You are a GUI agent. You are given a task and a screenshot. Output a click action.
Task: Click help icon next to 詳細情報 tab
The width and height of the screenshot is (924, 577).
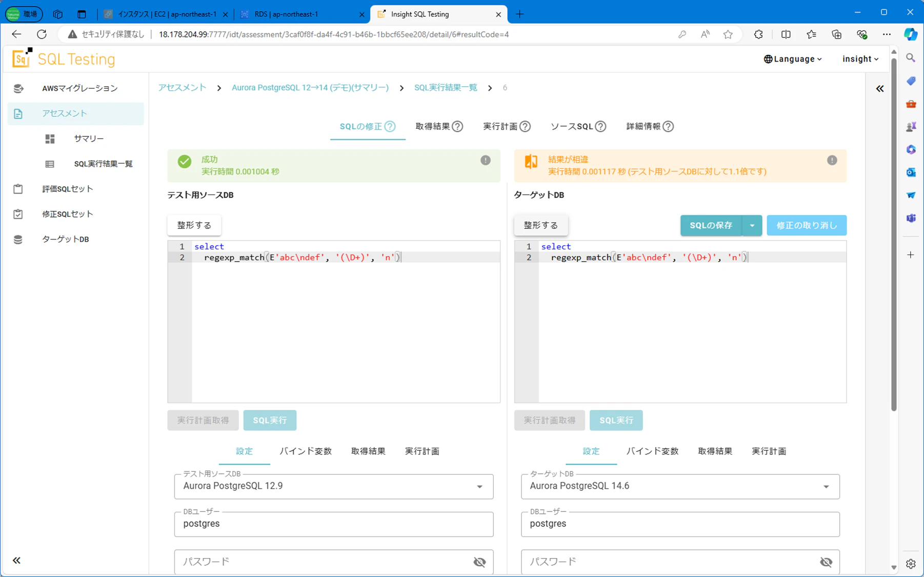point(668,126)
